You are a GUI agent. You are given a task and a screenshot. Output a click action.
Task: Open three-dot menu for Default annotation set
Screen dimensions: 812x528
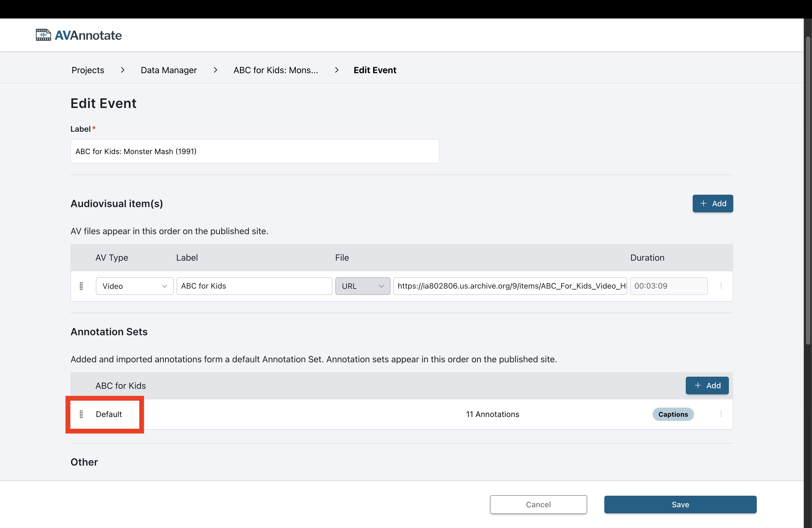(x=721, y=414)
